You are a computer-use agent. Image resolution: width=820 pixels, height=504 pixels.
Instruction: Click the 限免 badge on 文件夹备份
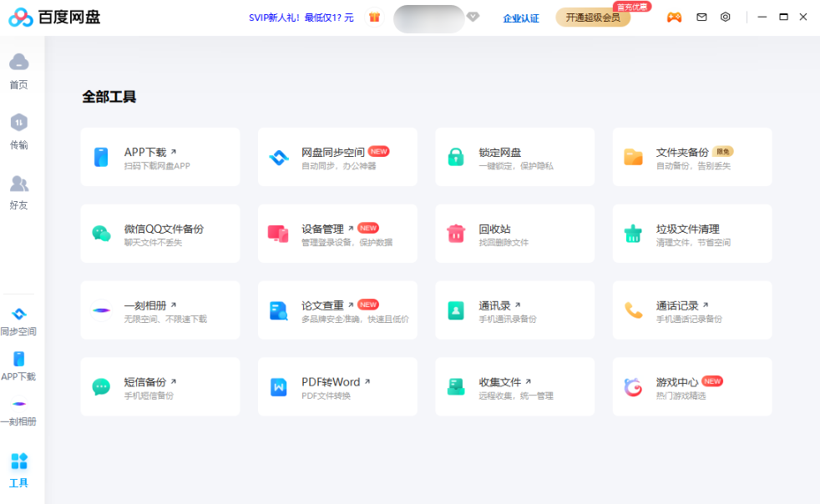pyautogui.click(x=723, y=151)
